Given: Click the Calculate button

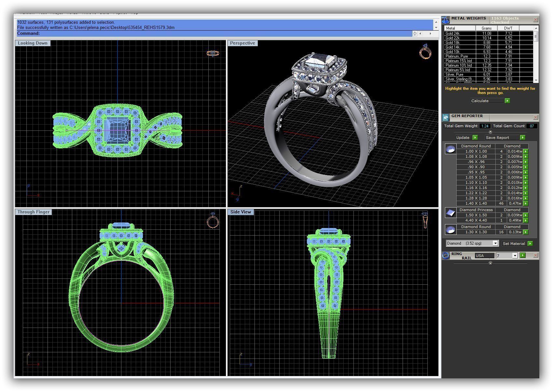Looking at the screenshot, I should coord(487,101).
